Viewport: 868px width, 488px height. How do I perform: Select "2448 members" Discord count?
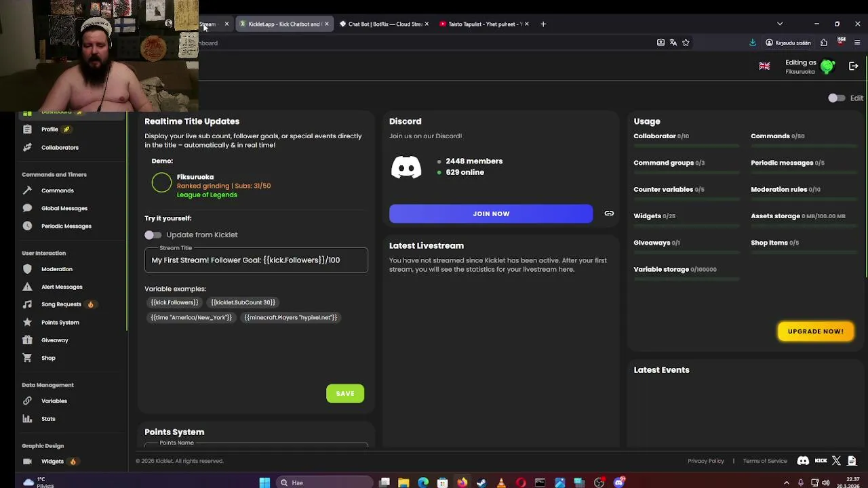[x=474, y=161]
